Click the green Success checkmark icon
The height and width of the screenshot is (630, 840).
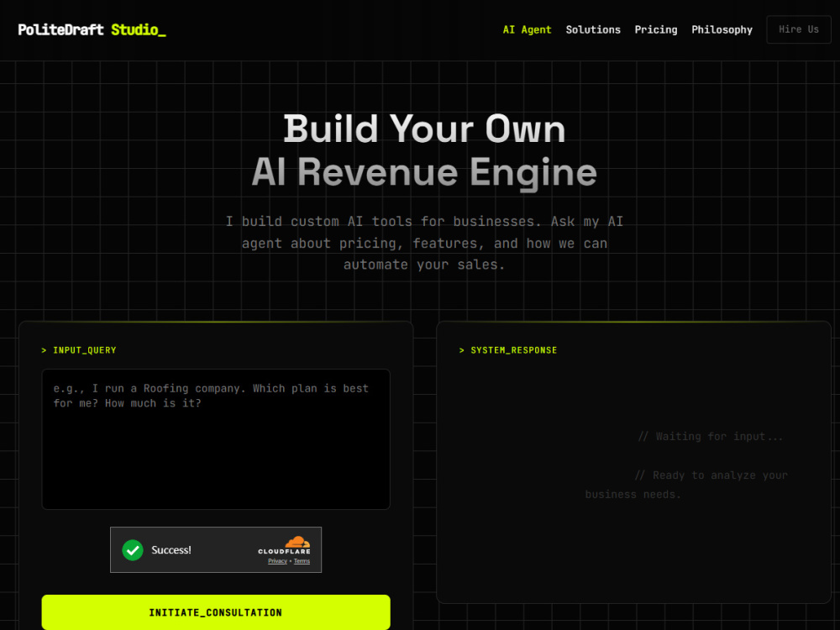133,549
